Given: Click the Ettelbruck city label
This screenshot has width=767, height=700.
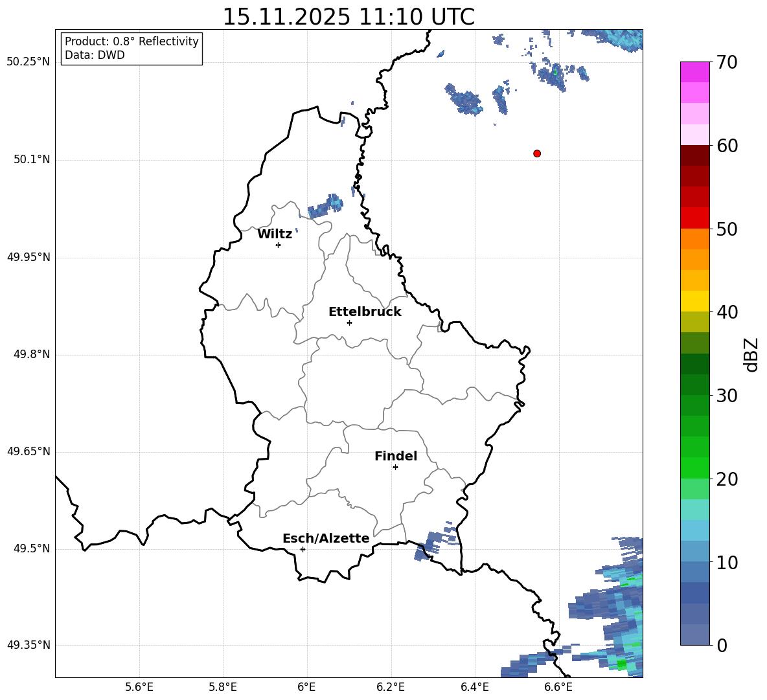Looking at the screenshot, I should 365,312.
